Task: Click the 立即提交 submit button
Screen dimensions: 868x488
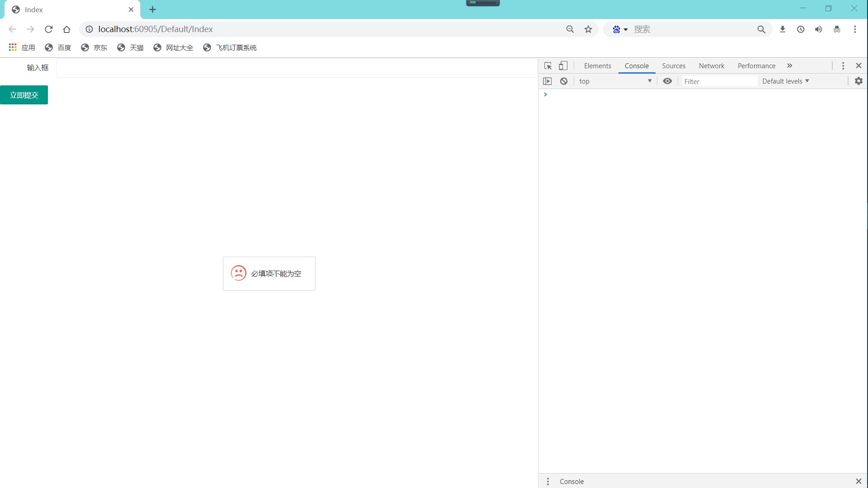Action: point(24,95)
